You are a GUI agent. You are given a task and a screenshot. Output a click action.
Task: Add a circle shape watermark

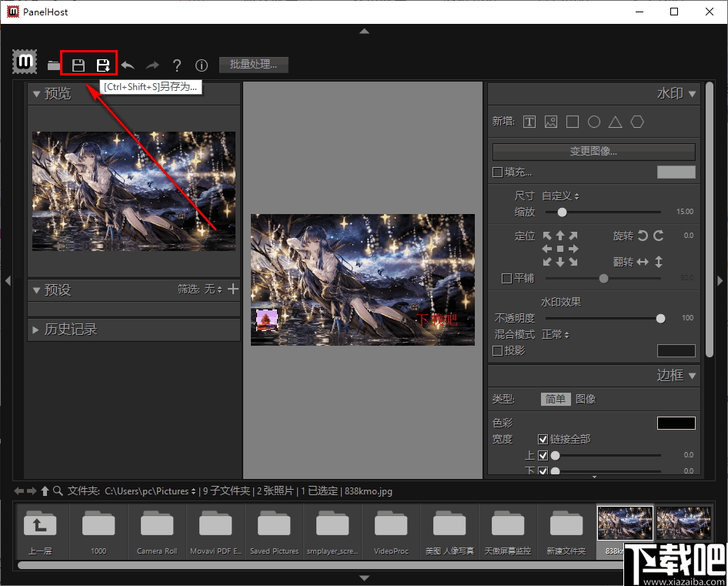coord(595,122)
